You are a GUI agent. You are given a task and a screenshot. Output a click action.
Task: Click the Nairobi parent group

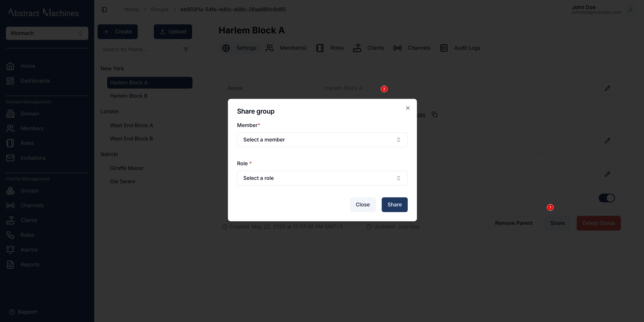(109, 154)
